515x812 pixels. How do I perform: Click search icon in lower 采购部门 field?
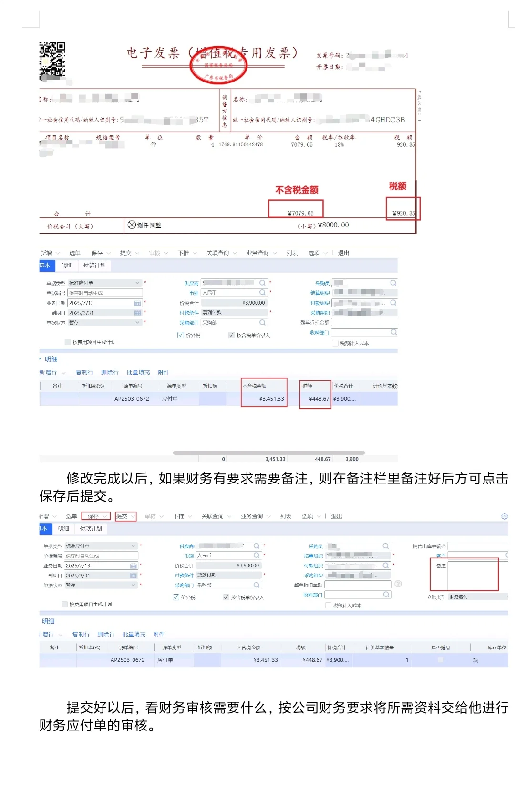(x=257, y=585)
